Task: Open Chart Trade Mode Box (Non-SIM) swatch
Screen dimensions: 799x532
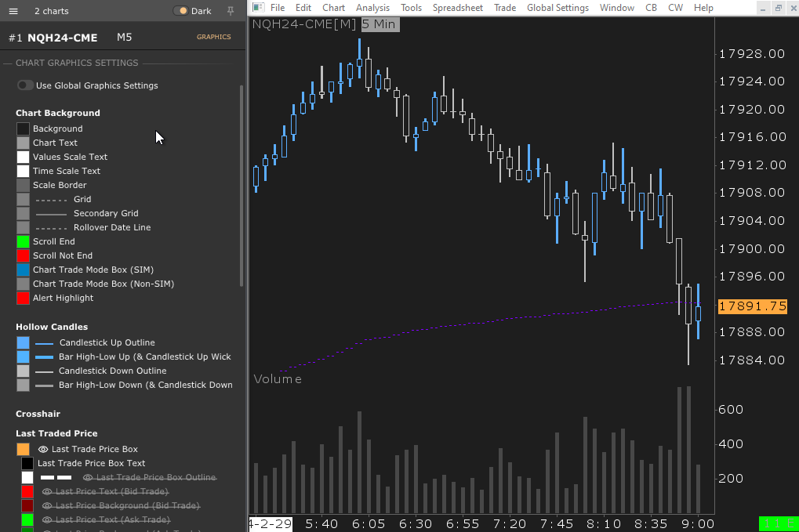Action: point(23,284)
